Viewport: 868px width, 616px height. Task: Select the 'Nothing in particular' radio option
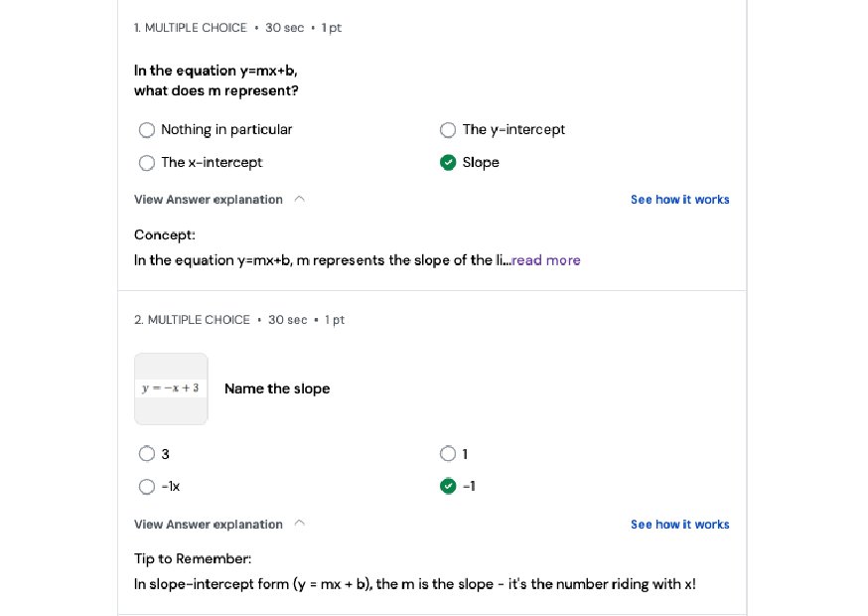pyautogui.click(x=147, y=130)
